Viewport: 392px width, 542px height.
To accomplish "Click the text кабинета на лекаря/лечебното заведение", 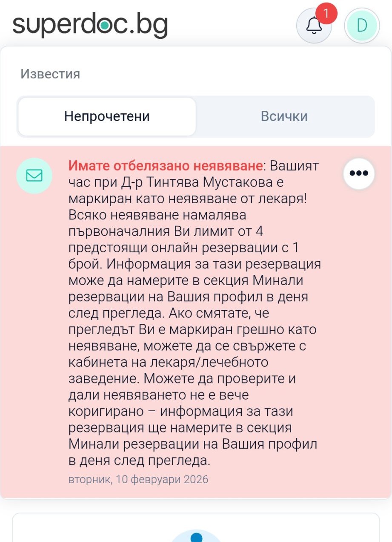I will pyautogui.click(x=169, y=362).
